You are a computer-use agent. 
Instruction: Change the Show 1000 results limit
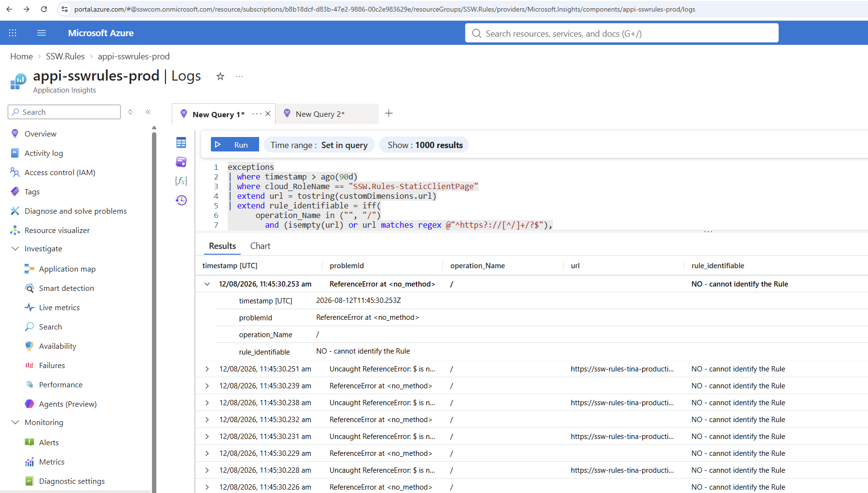pos(424,145)
